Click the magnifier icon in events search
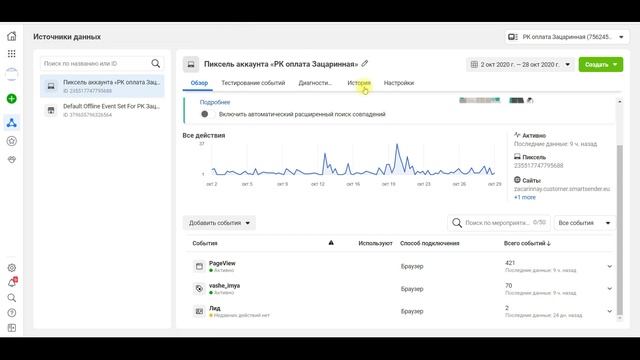The width and height of the screenshot is (640, 360). coord(457,223)
